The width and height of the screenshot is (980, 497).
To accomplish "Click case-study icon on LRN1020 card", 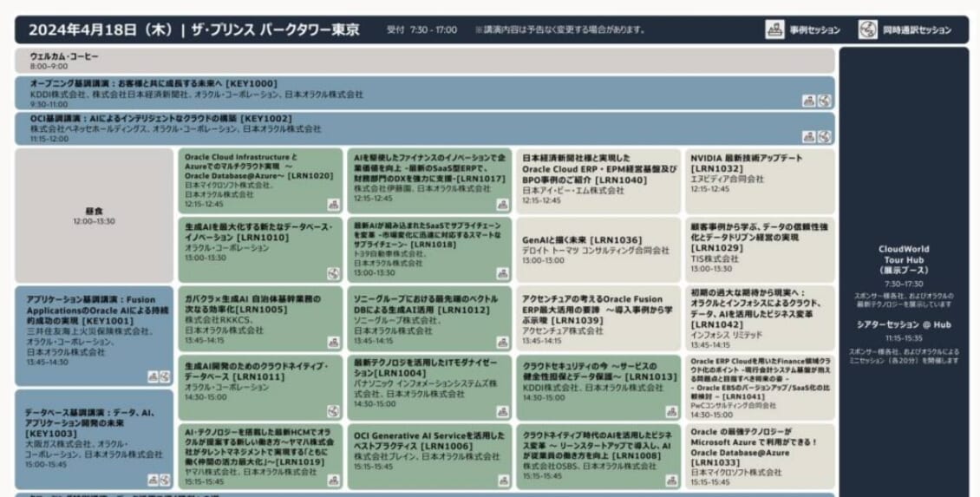I will [x=333, y=205].
